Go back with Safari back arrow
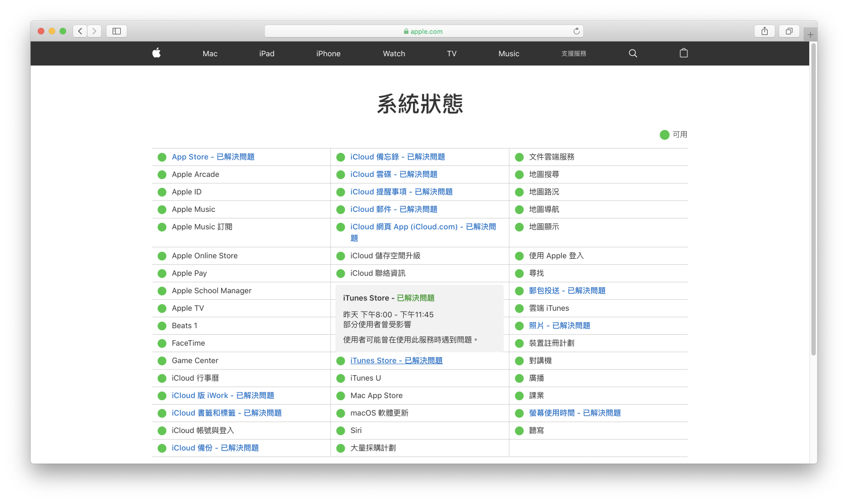The image size is (848, 504). [80, 31]
